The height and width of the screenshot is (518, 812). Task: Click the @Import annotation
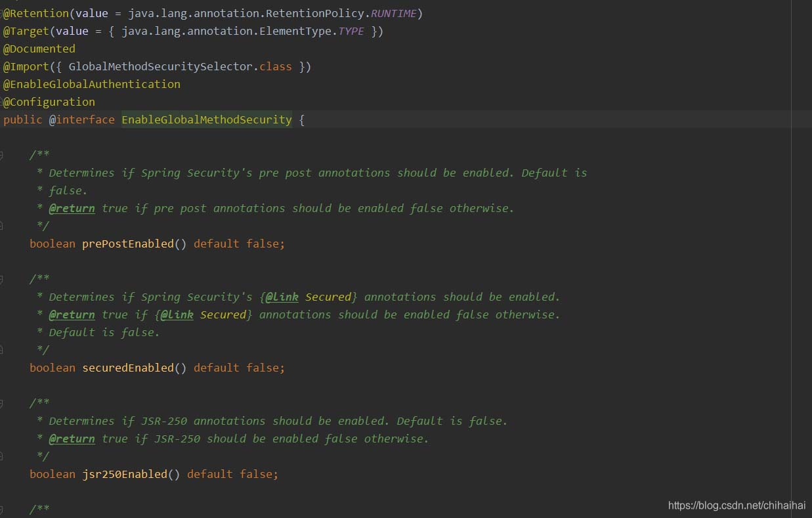26,66
